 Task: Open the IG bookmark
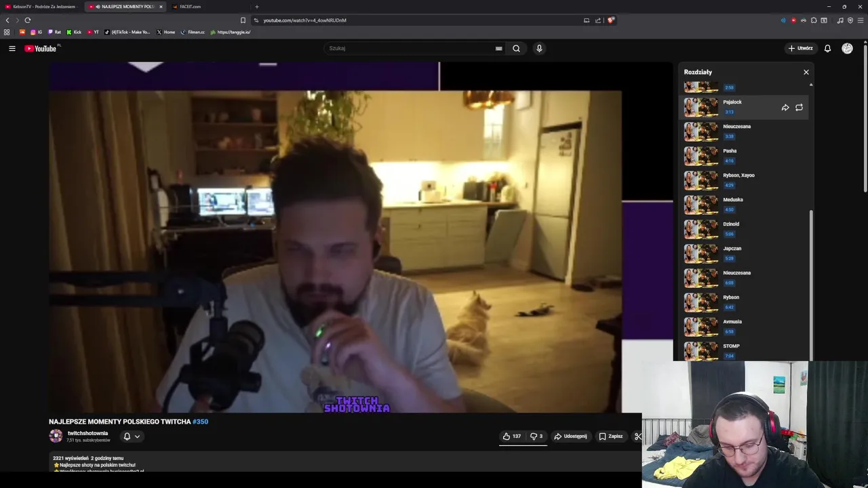(x=36, y=32)
